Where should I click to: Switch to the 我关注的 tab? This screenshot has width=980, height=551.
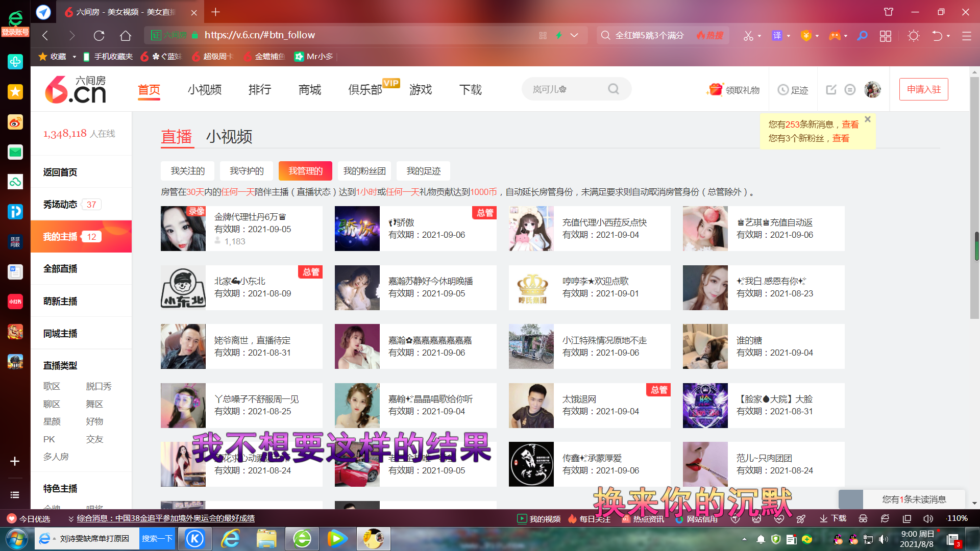click(187, 171)
